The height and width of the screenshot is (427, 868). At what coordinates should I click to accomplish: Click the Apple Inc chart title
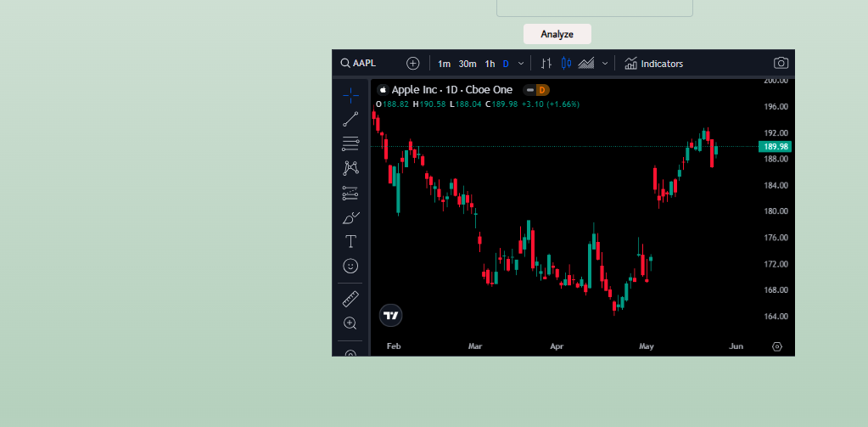coord(452,90)
